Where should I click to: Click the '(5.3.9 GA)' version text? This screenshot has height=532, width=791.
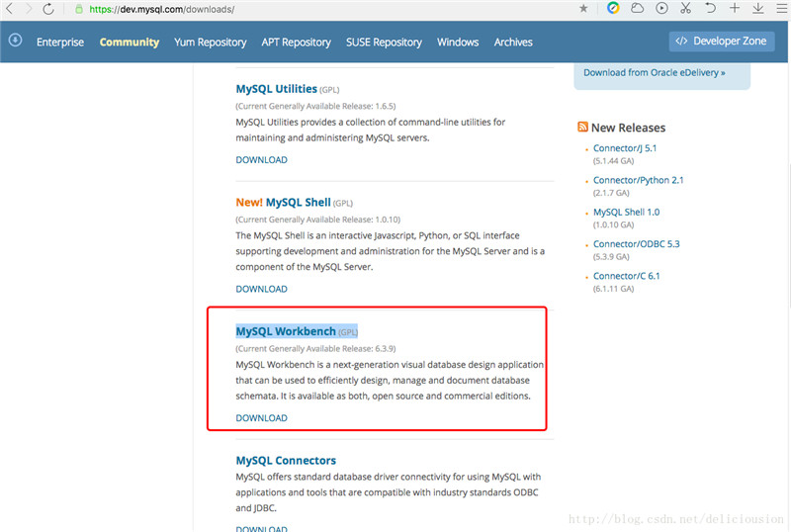(611, 257)
